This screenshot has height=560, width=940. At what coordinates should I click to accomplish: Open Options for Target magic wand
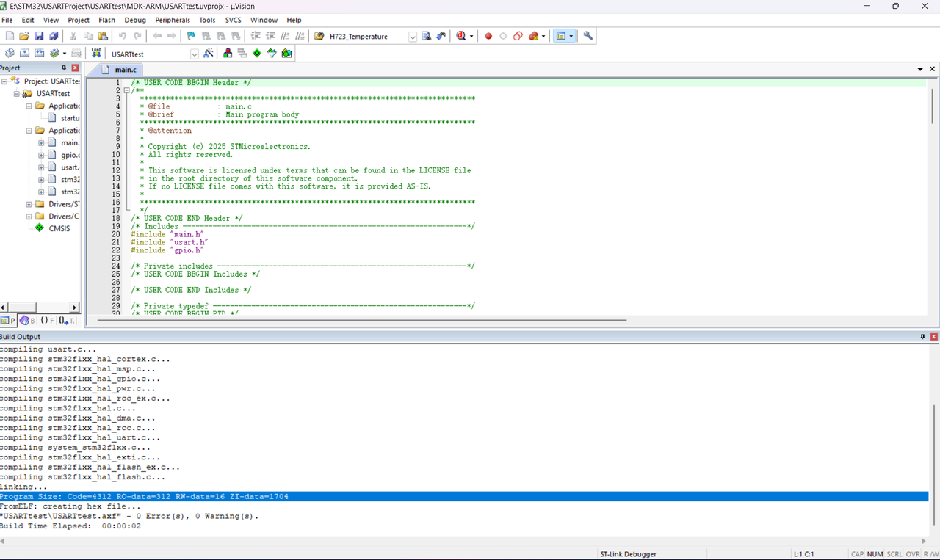click(x=209, y=54)
